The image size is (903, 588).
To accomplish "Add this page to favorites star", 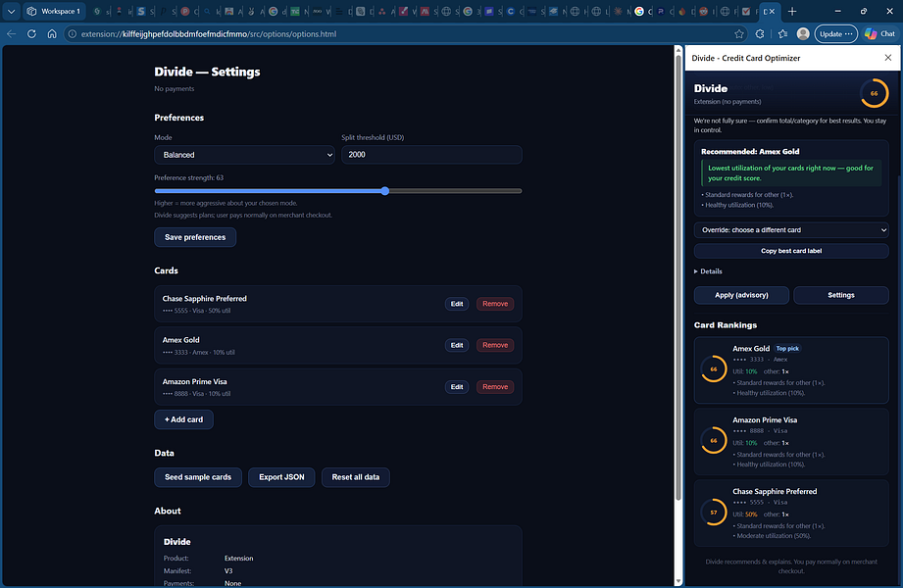I will 739,34.
